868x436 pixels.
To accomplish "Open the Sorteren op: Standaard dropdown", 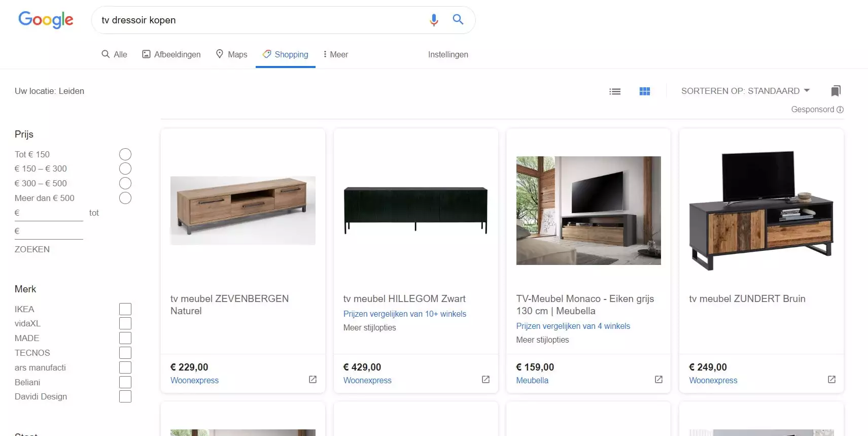I will pos(745,91).
